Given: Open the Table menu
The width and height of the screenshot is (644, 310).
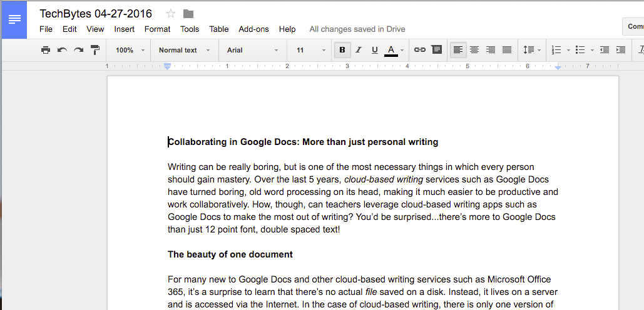Looking at the screenshot, I should click(219, 29).
